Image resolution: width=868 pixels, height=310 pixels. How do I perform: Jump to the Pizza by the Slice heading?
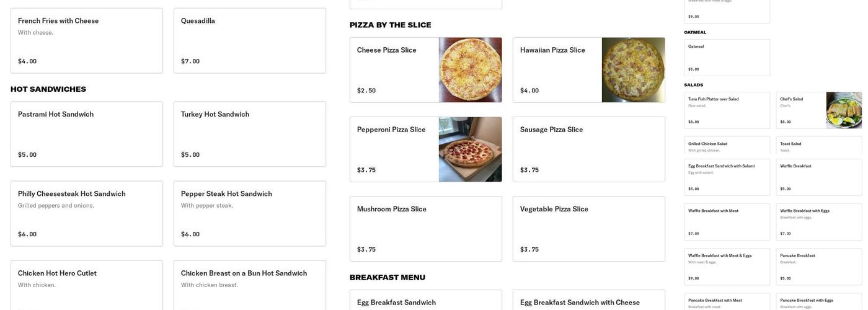390,25
